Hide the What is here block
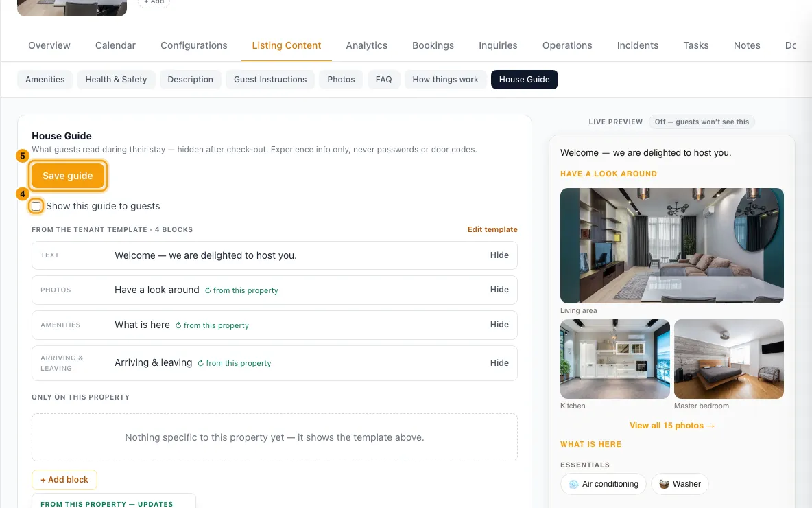 499,325
